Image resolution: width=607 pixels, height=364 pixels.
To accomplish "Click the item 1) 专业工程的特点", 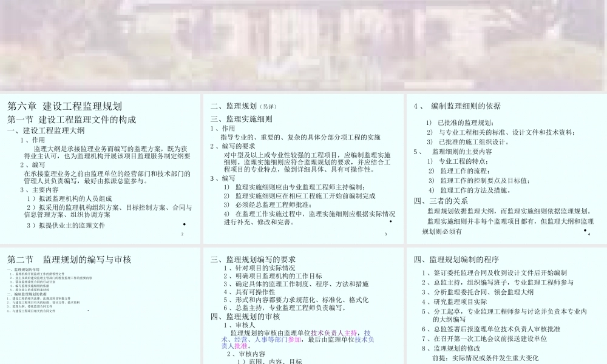I will (458, 161).
